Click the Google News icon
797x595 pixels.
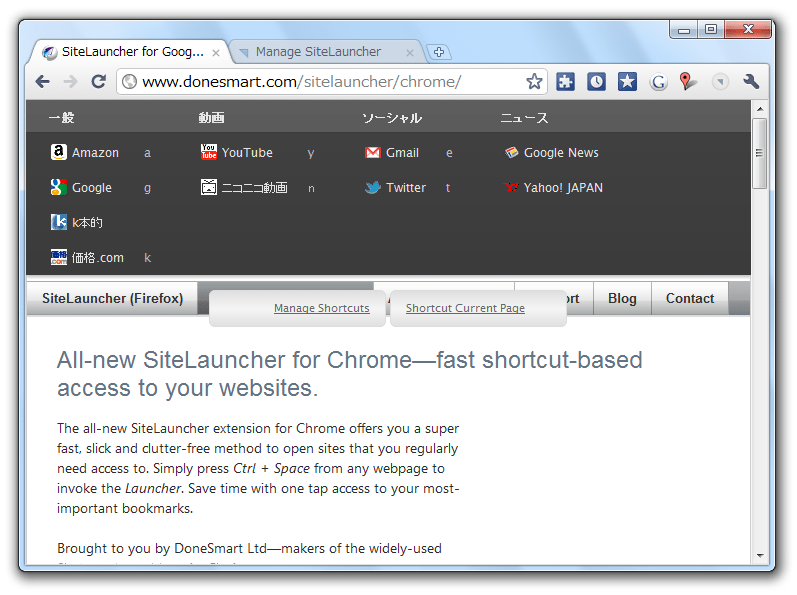point(511,152)
